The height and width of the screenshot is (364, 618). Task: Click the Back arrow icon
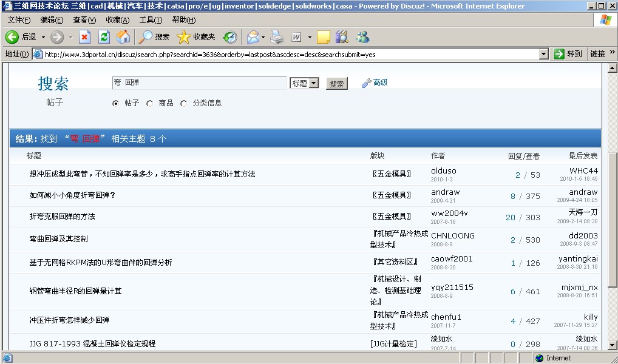pyautogui.click(x=12, y=37)
